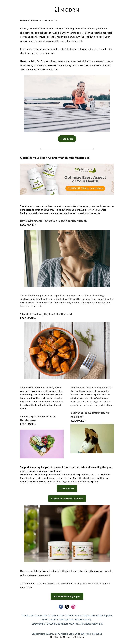
Task: Open READ MORE under Broken Heart article
Action: tap(78, 420)
